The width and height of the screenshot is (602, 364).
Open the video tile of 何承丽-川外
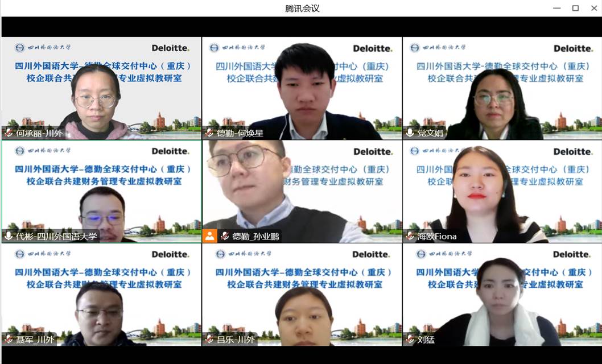(101, 88)
